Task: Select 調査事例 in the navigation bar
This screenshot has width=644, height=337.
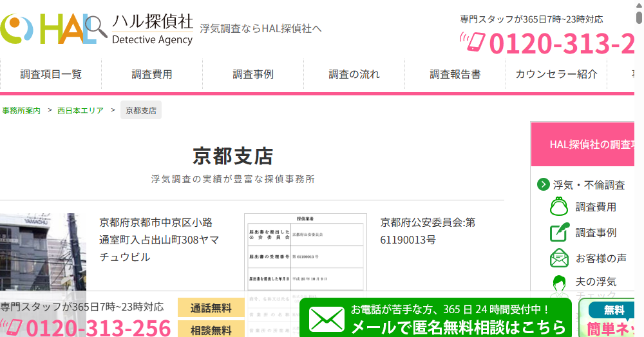Action: pyautogui.click(x=253, y=74)
